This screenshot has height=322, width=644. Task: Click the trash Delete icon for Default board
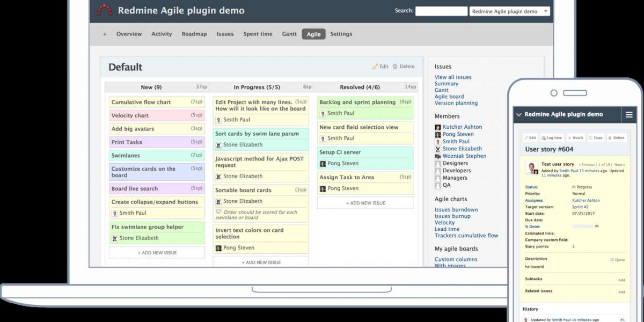point(395,67)
